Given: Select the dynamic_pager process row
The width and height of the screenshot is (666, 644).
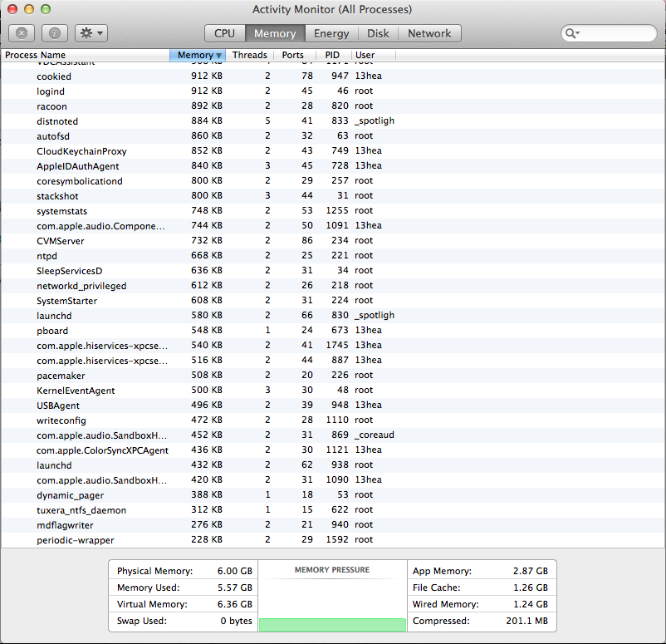Looking at the screenshot, I should click(333, 495).
